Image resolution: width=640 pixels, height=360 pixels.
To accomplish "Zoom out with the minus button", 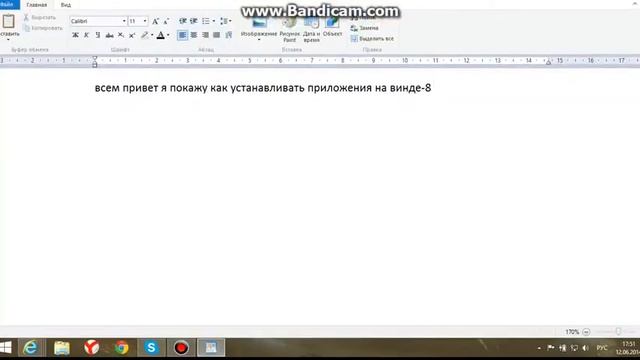I will tap(586, 332).
